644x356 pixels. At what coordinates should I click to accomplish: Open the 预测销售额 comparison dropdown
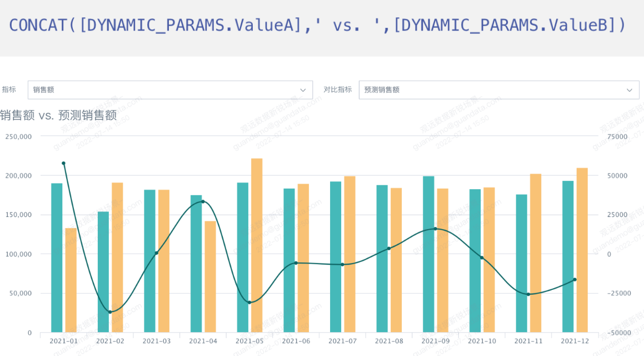(x=495, y=90)
